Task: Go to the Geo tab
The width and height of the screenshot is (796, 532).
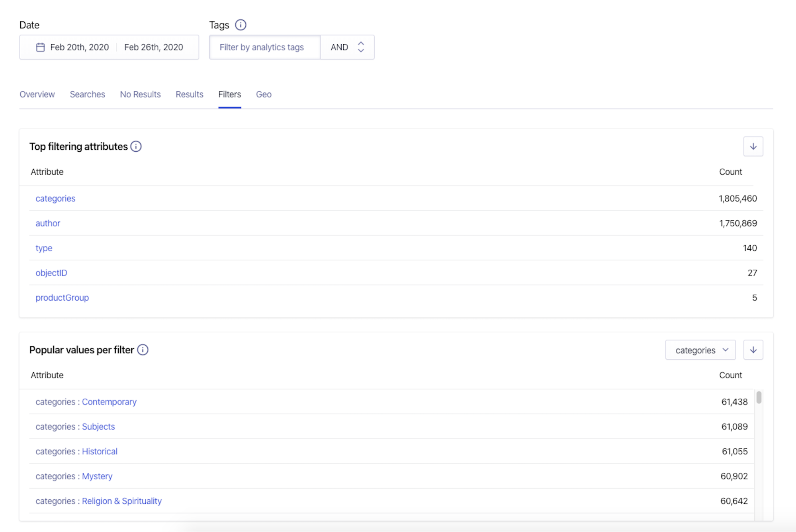Action: click(264, 94)
